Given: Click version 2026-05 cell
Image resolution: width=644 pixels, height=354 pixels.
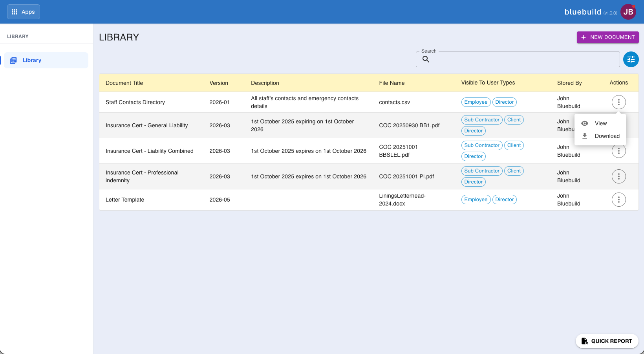Looking at the screenshot, I should 220,200.
